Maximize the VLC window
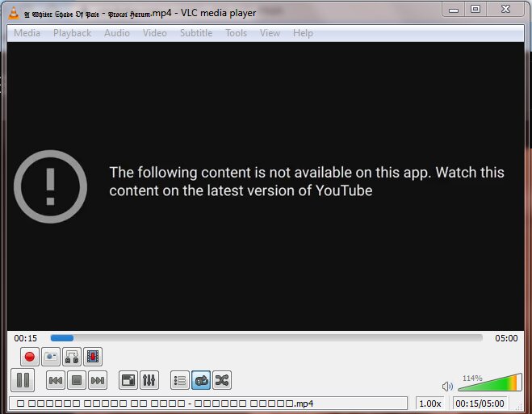 pos(475,9)
